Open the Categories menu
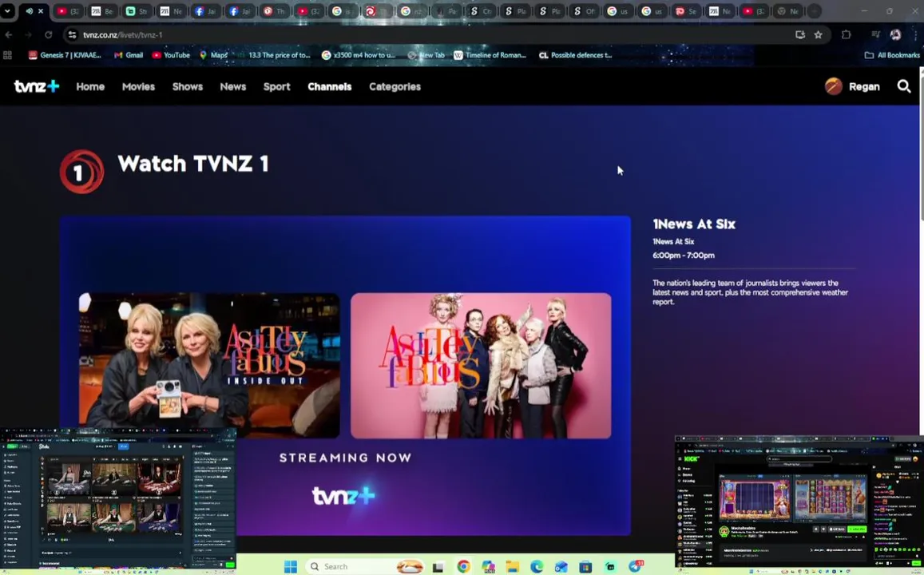 (395, 86)
